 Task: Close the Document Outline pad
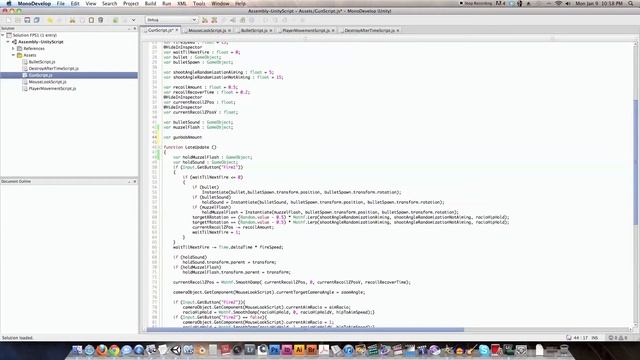click(x=135, y=182)
